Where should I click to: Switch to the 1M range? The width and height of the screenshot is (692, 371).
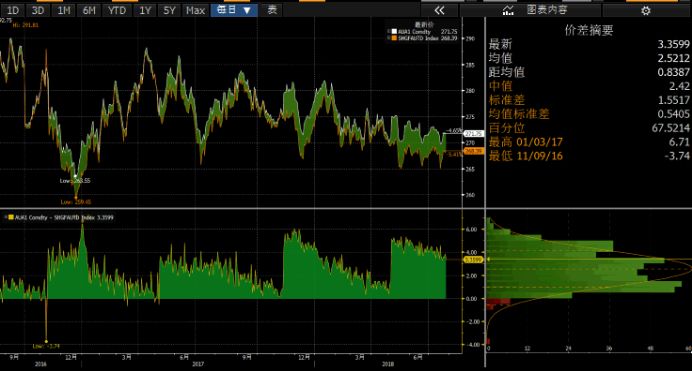point(64,11)
